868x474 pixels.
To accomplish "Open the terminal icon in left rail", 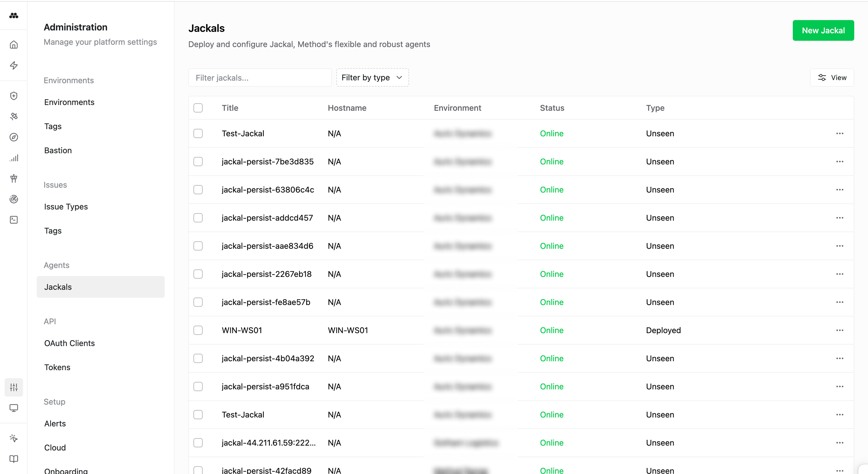I will click(14, 220).
